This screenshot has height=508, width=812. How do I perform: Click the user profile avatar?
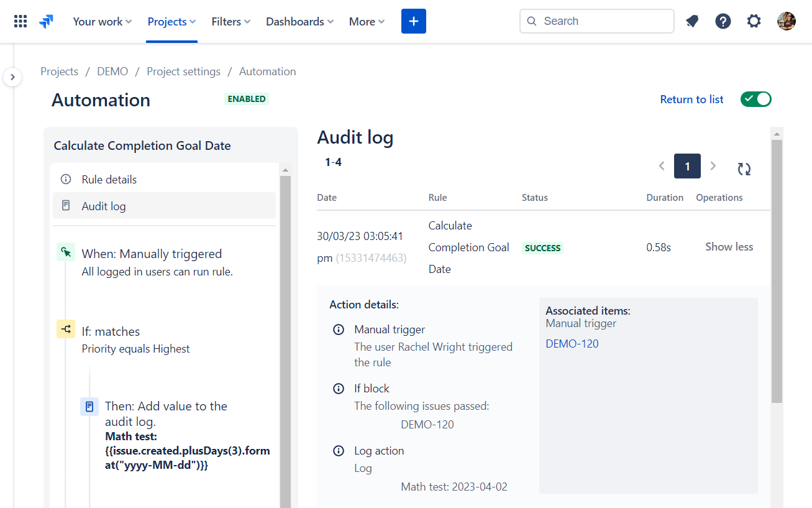tap(787, 21)
